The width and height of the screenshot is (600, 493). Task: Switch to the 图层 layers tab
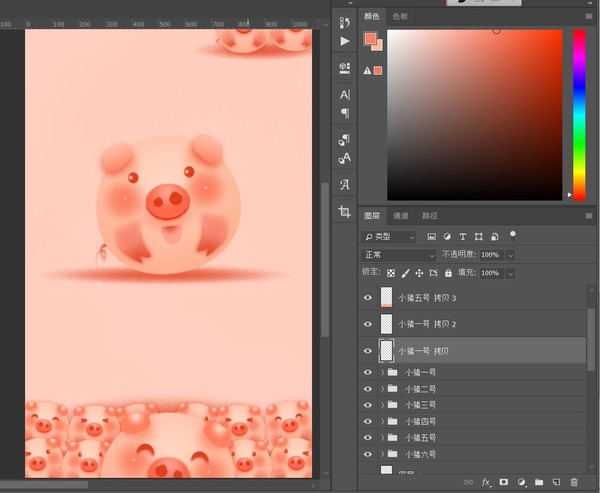point(372,215)
